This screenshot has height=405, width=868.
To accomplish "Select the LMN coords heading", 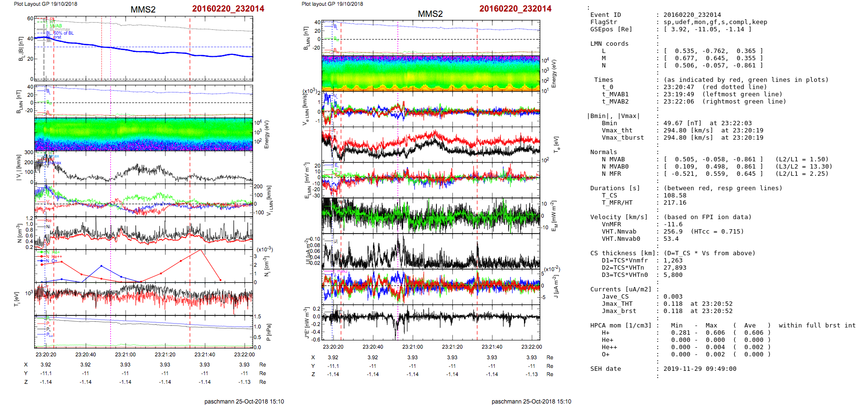I will pos(609,44).
